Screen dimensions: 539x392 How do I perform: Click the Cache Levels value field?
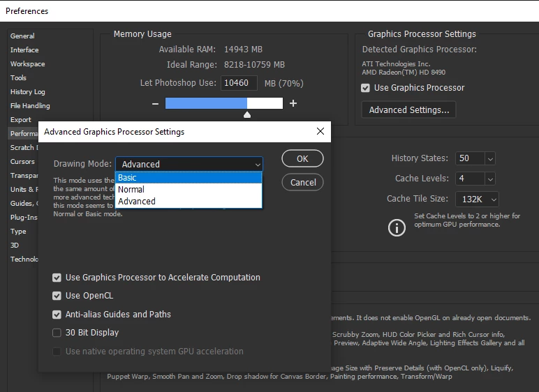pyautogui.click(x=471, y=179)
